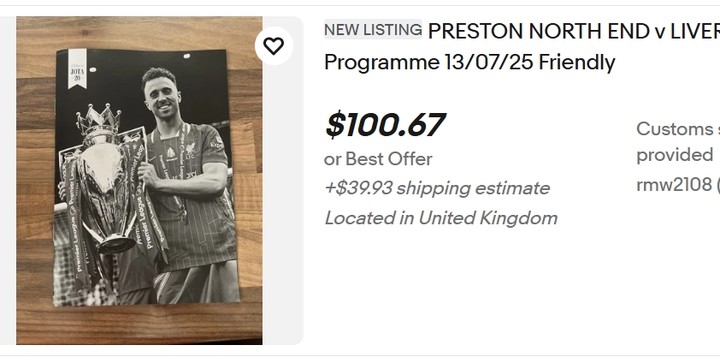Click the wooden table below the programme

pos(139,324)
